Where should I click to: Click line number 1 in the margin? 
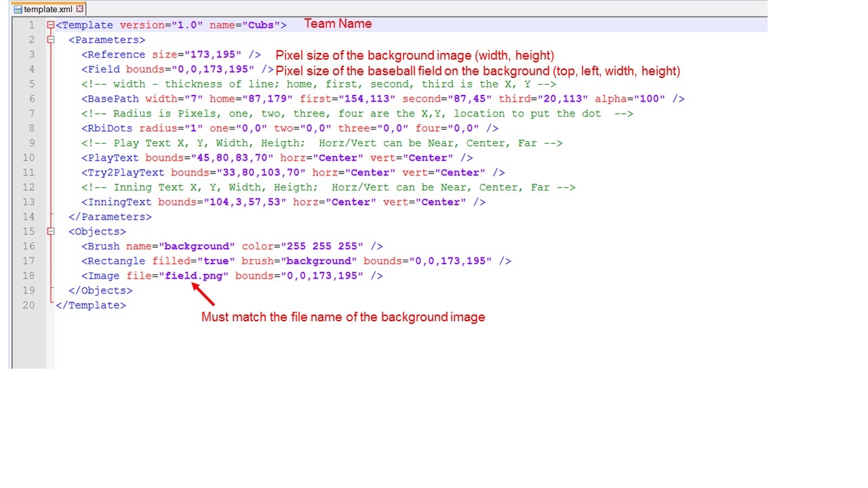32,24
